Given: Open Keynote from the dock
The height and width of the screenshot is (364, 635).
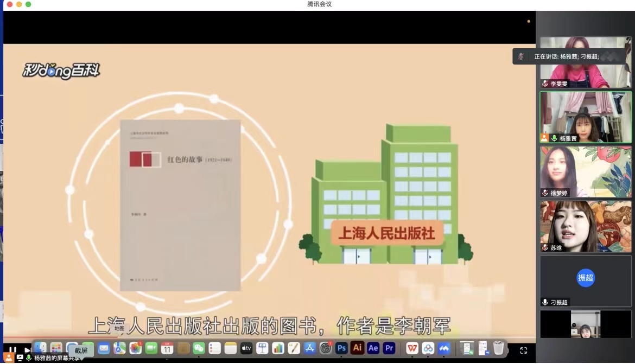Looking at the screenshot, I should click(262, 348).
